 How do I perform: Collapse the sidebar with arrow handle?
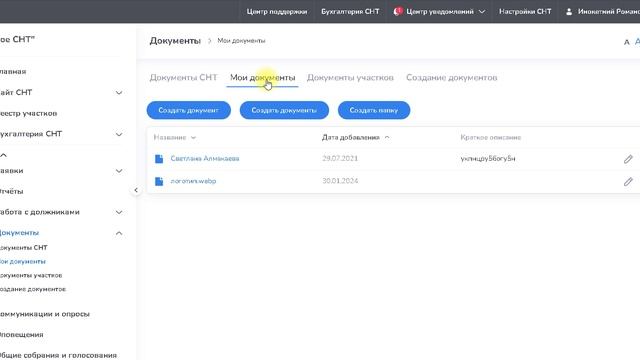pyautogui.click(x=136, y=190)
